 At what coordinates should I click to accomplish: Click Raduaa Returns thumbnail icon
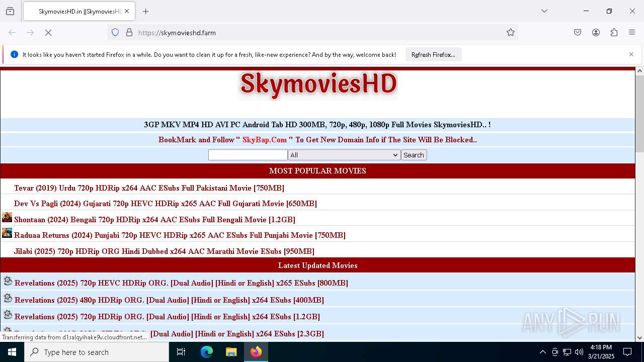[7, 233]
